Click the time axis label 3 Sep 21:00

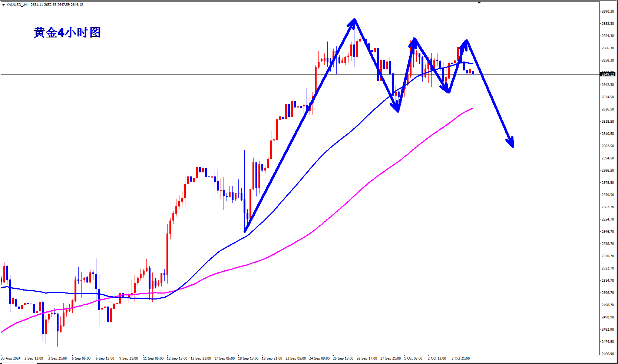[x=57, y=358]
